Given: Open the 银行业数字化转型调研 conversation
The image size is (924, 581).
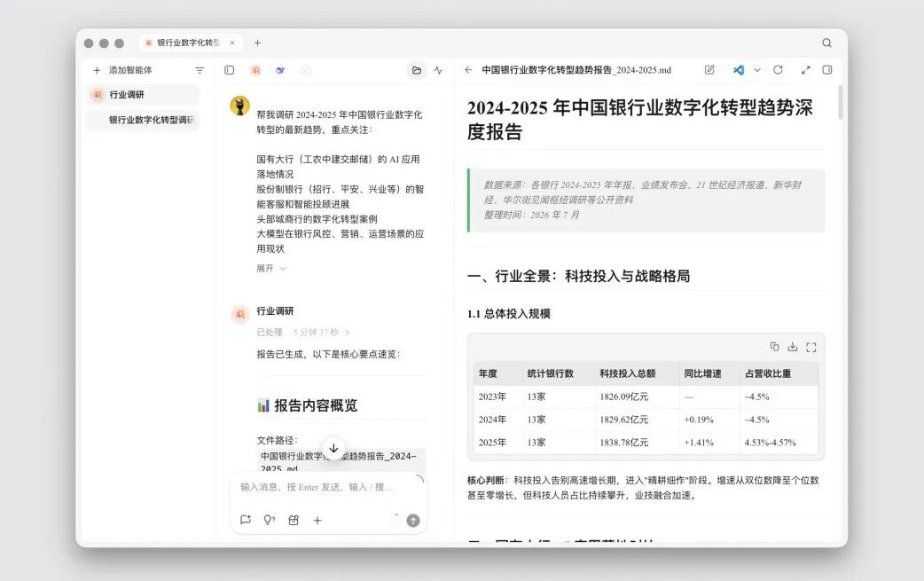Looking at the screenshot, I should [143, 120].
